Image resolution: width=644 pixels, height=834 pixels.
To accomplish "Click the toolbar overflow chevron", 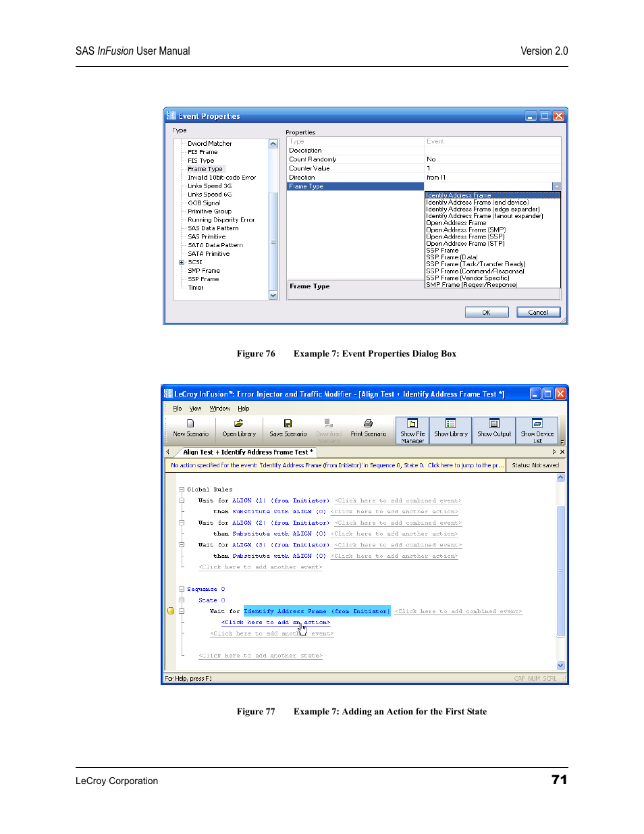I will click(562, 442).
